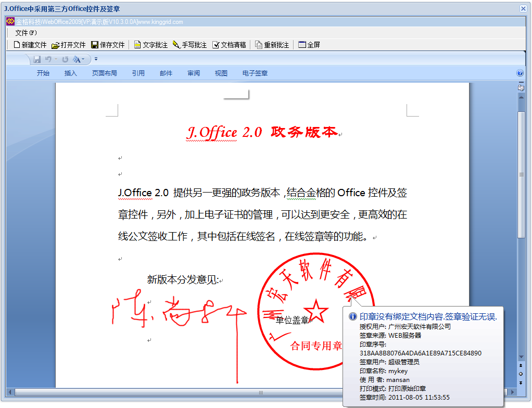Click the red 合同专用章 company seal

[316, 311]
